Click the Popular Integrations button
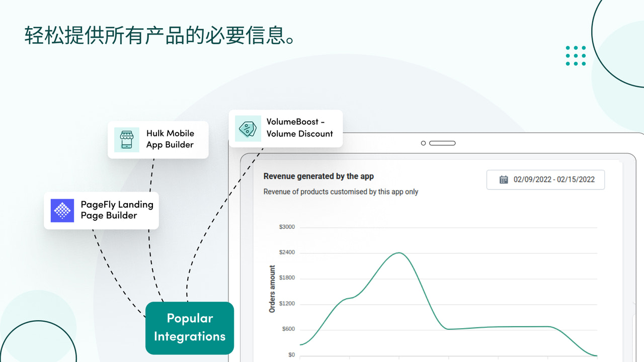Image resolution: width=644 pixels, height=362 pixels. [190, 327]
